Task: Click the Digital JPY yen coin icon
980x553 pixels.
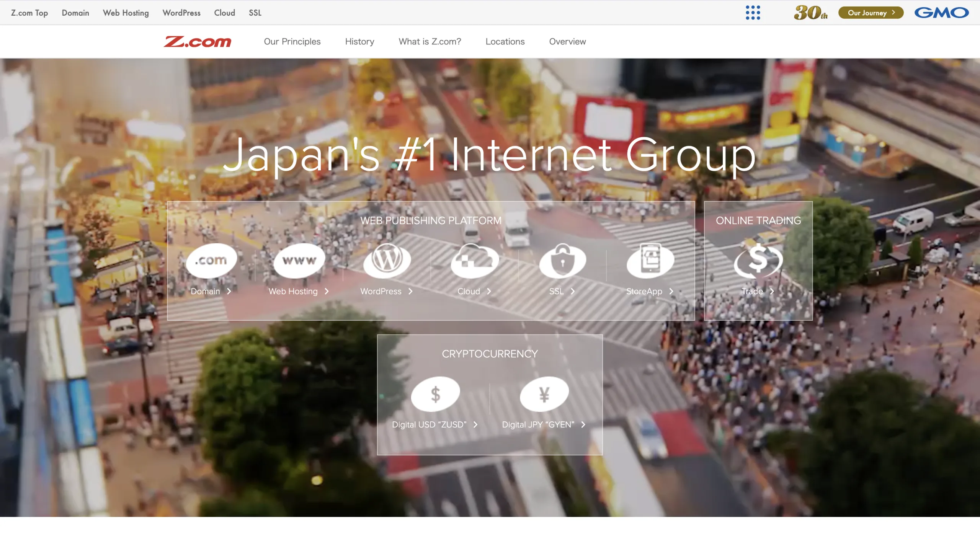Action: 544,394
